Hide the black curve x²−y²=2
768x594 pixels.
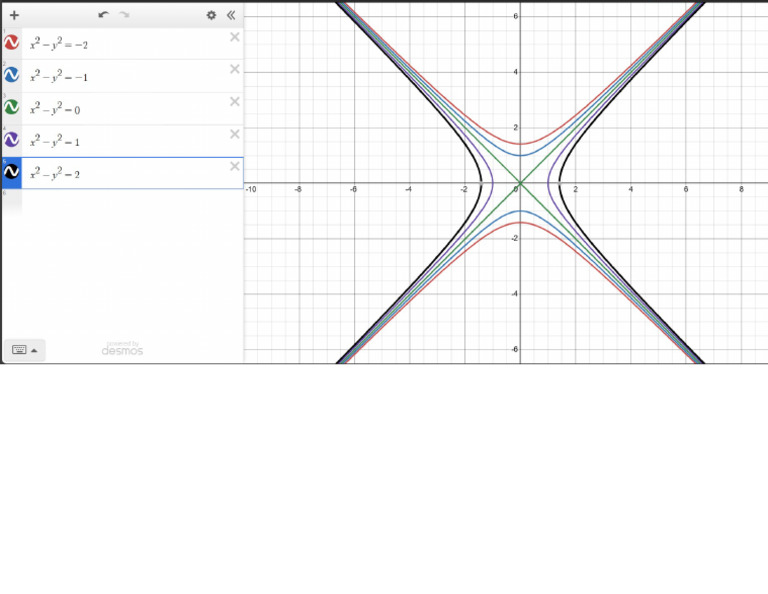[11, 172]
